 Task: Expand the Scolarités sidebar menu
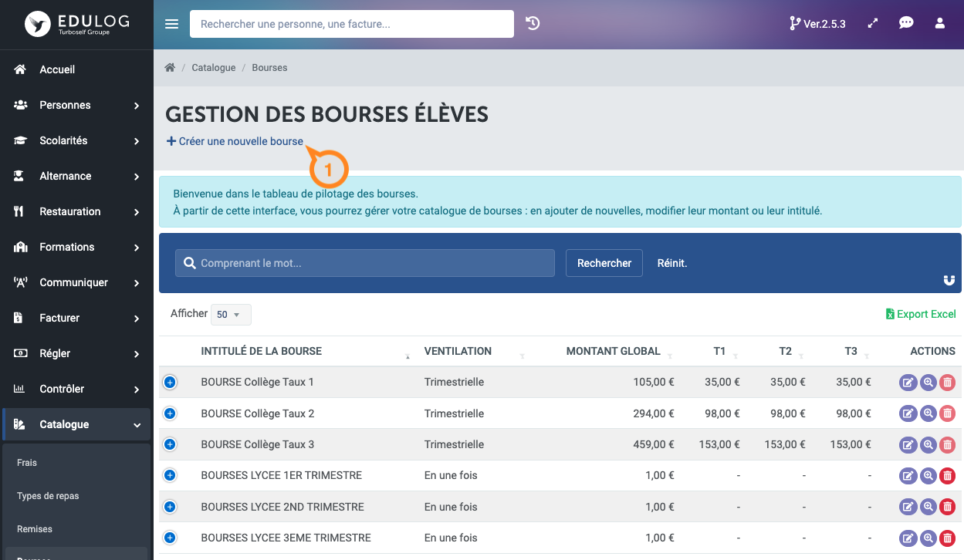76,140
